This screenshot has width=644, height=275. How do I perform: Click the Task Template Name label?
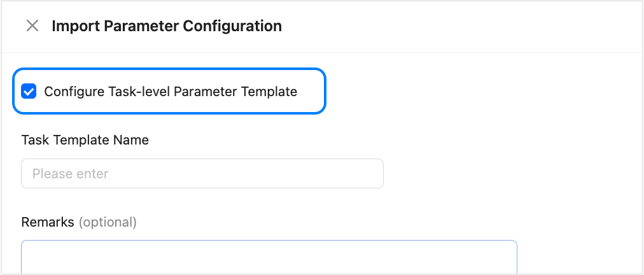(x=85, y=140)
